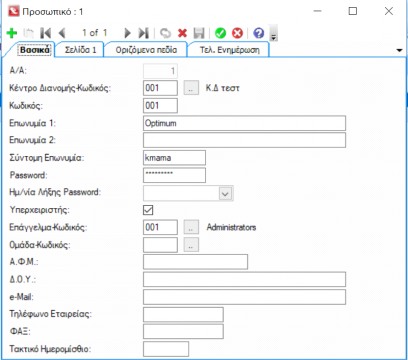408x360 pixels.
Task: Click the Δ.Ο.Υ. input field
Action: 244,279
